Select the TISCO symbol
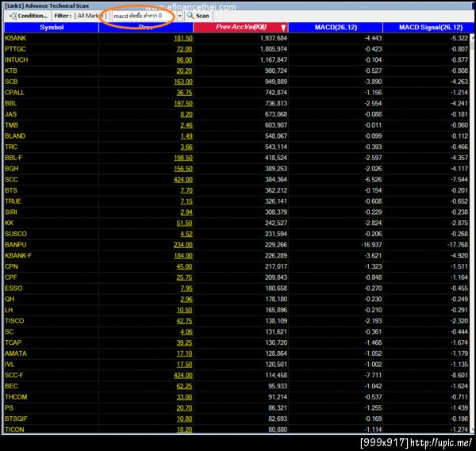The image size is (476, 451). [x=14, y=321]
